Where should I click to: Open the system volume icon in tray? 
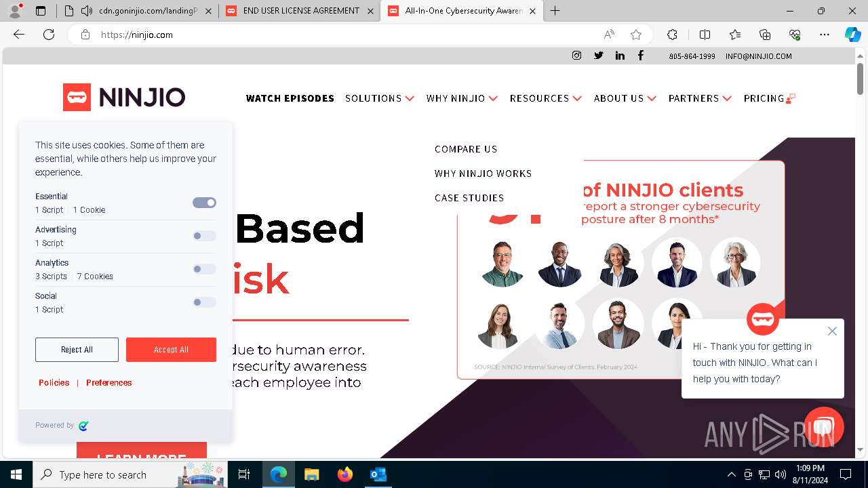[x=781, y=474]
